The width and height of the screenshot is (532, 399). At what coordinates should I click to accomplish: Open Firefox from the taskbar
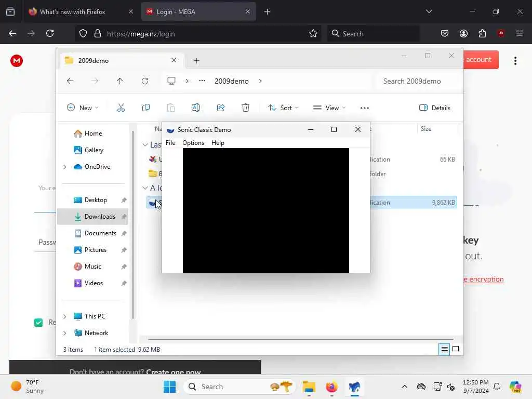331,387
